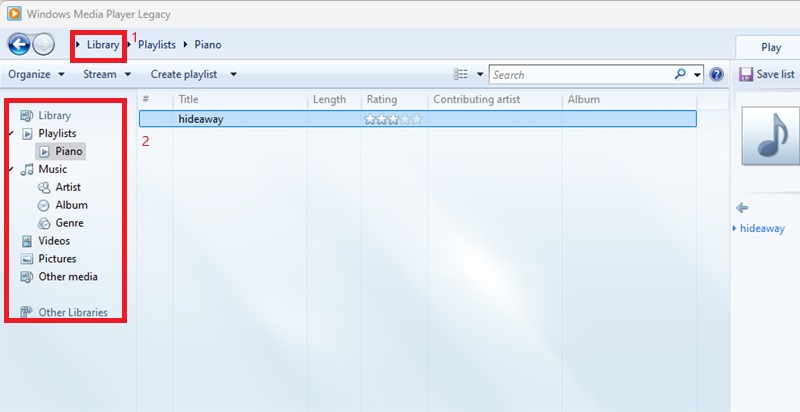Viewport: 800px width, 412px height.
Task: Select the hideaway track title
Action: pos(201,119)
